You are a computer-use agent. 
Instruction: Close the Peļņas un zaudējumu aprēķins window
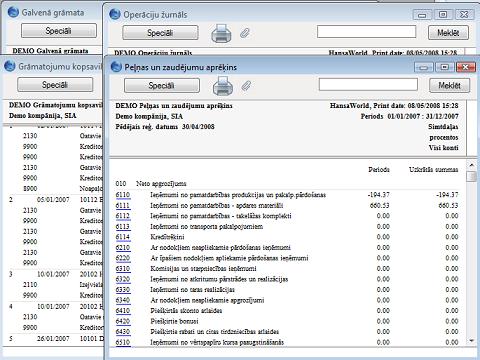pos(466,67)
